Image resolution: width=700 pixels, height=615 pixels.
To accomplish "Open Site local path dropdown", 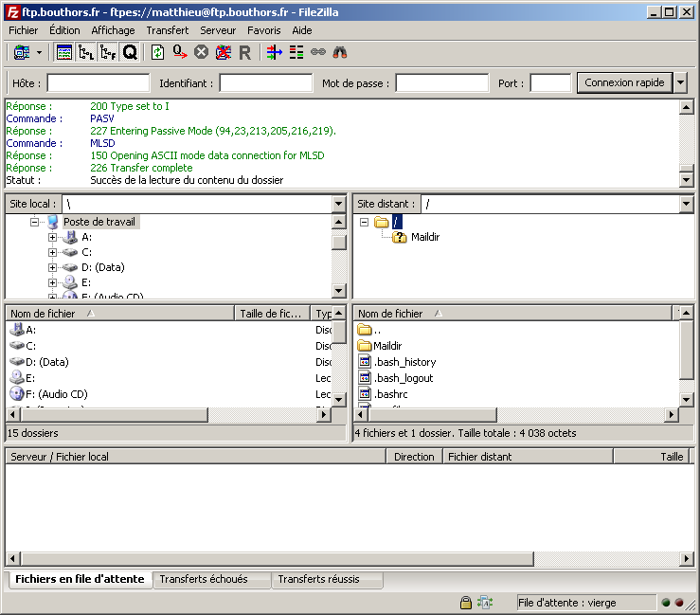I will pos(339,204).
